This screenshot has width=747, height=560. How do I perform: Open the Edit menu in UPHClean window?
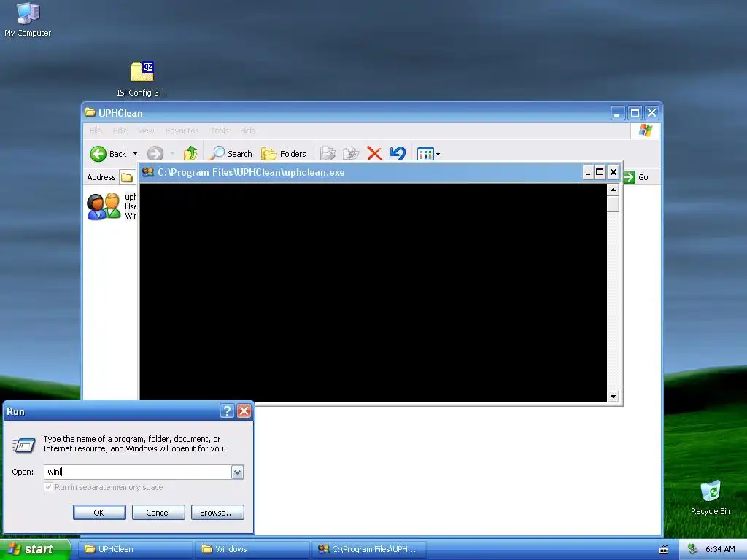pyautogui.click(x=120, y=131)
